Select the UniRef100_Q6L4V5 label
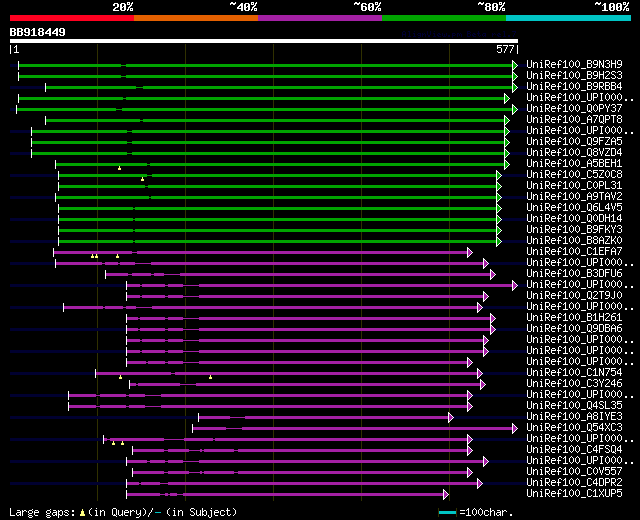This screenshot has width=640, height=520. 574,207
